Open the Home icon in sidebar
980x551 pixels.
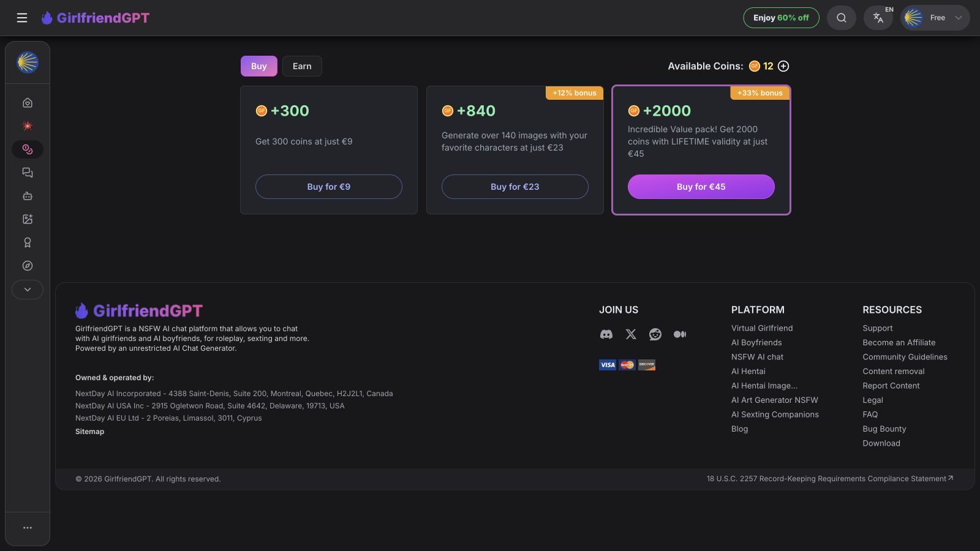point(28,103)
